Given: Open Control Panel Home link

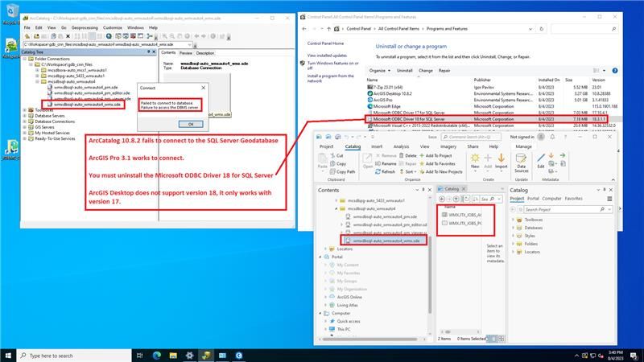Looking at the screenshot, I should (x=325, y=43).
